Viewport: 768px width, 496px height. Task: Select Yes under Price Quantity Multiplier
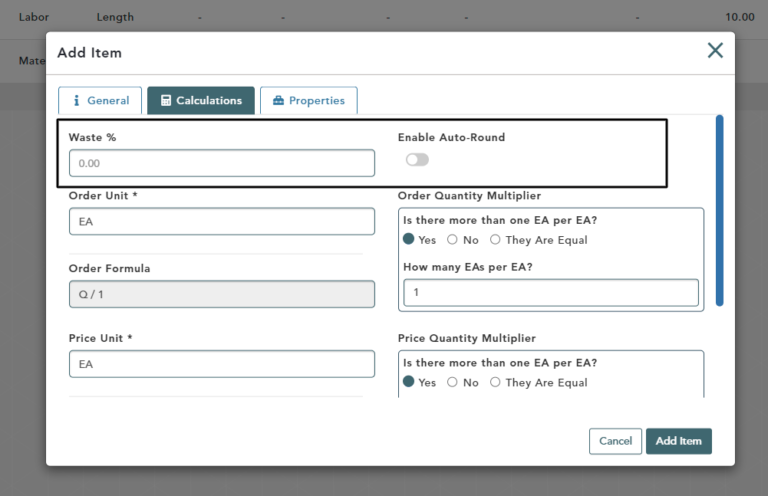(408, 382)
